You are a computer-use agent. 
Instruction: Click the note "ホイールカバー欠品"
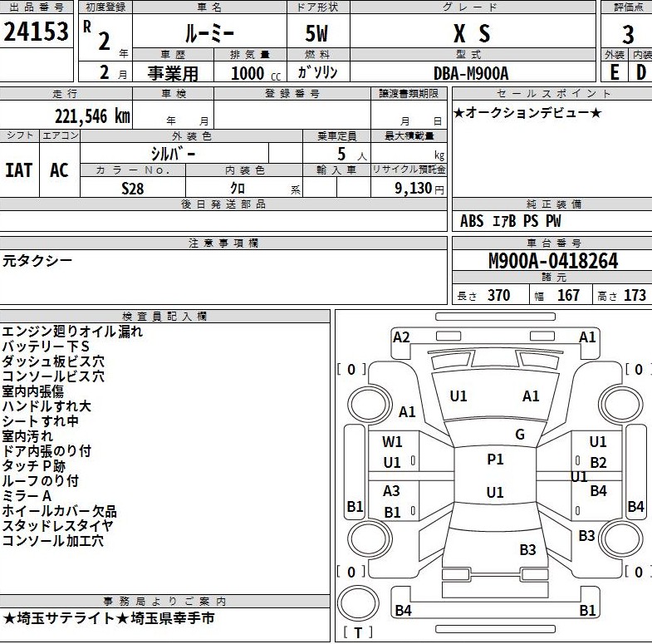pos(60,511)
